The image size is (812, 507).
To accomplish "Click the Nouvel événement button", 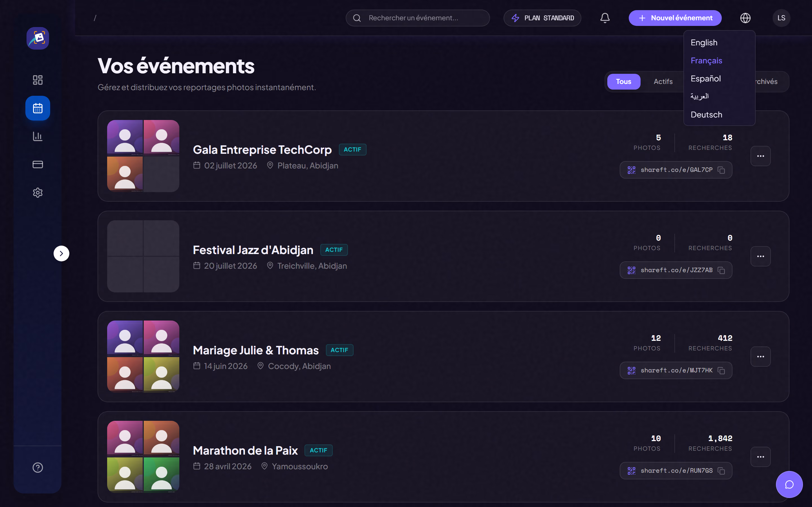I will pos(675,18).
